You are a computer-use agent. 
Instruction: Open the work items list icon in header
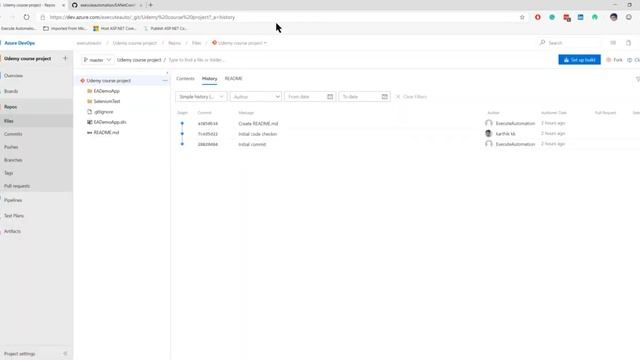coord(613,43)
